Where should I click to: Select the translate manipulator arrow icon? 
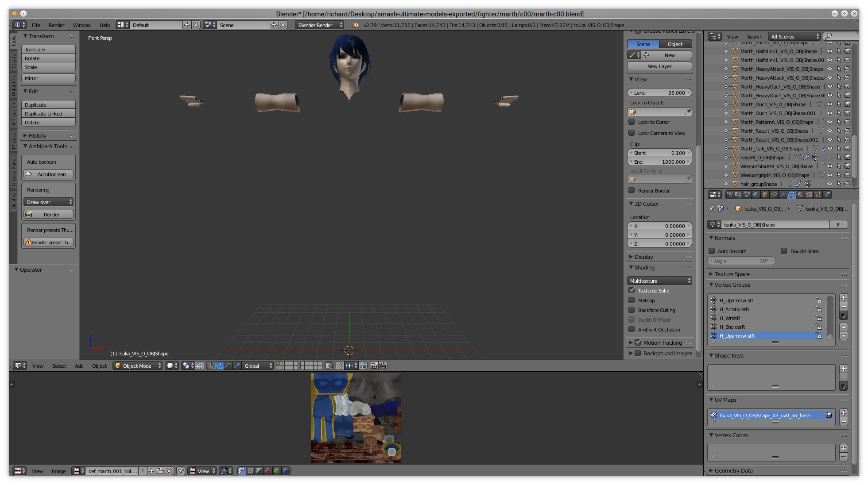[219, 366]
